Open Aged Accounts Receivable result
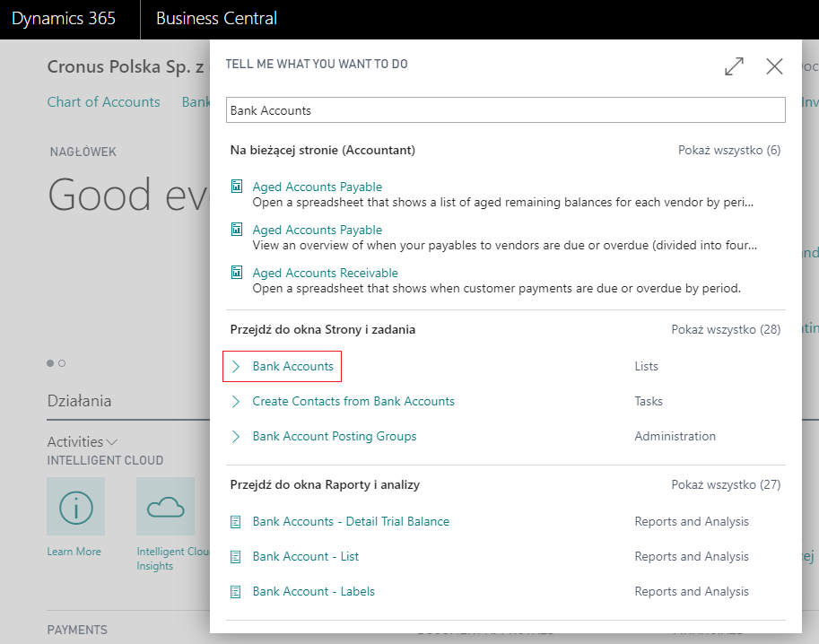 [x=325, y=273]
